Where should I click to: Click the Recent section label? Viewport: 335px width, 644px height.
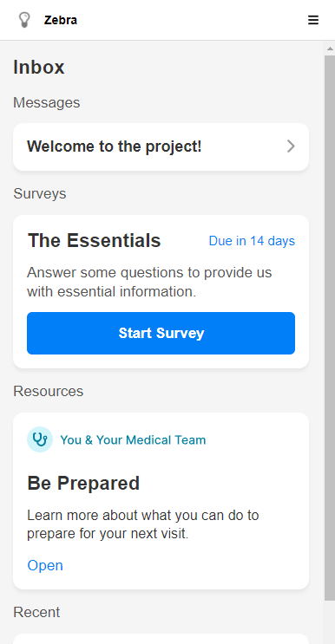pos(36,613)
